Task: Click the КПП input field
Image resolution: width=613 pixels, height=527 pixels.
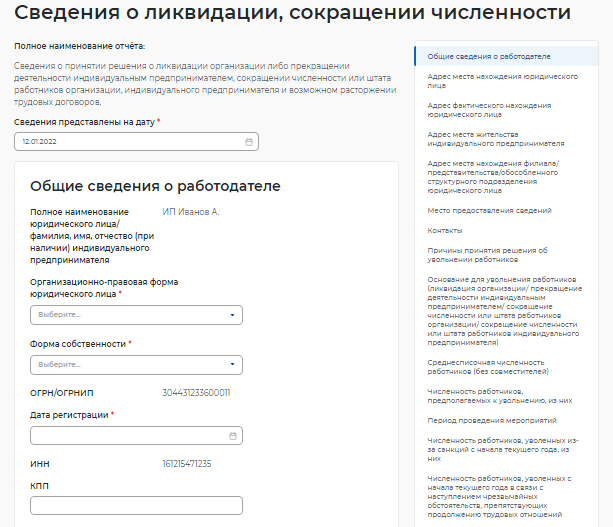Action: (x=136, y=505)
